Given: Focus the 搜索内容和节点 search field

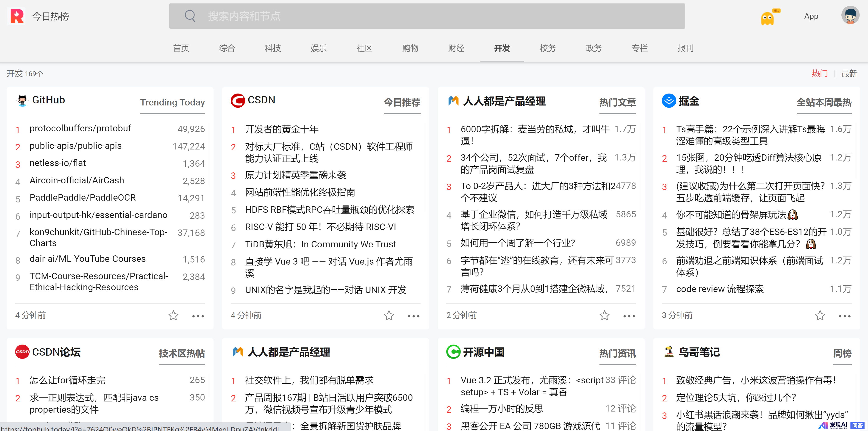Looking at the screenshot, I should (427, 16).
